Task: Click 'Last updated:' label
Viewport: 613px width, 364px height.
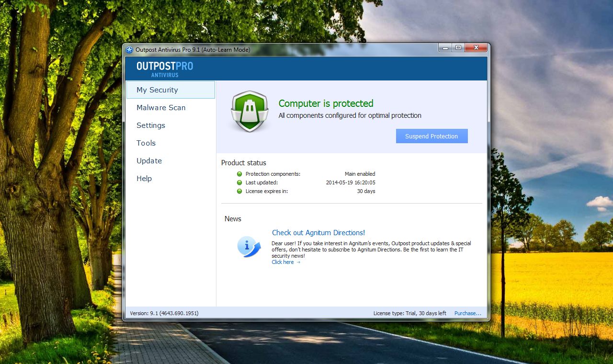Action: point(261,182)
